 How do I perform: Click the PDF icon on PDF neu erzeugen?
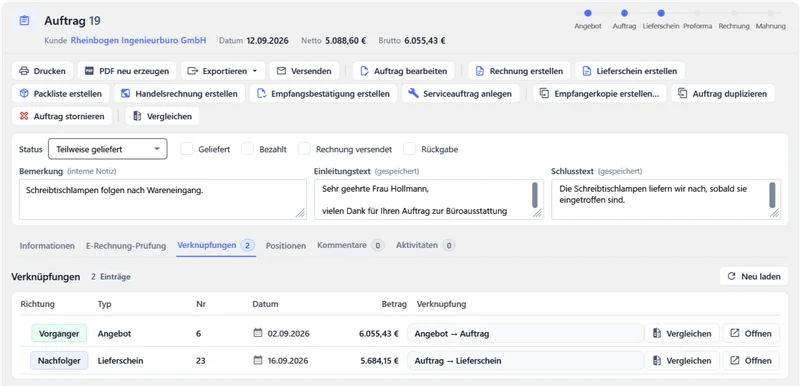coord(89,71)
